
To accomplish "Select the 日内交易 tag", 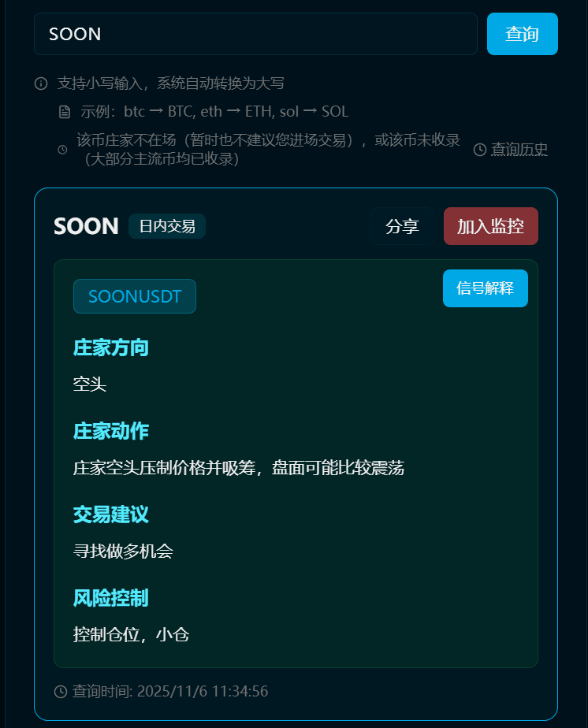I will point(167,226).
